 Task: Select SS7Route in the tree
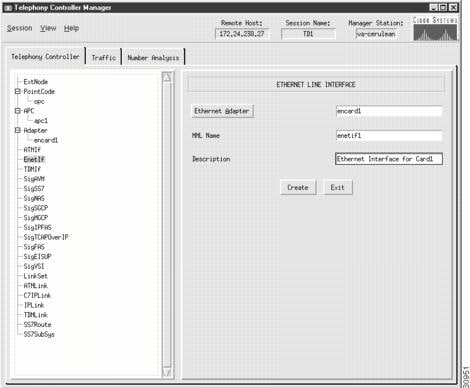[37, 324]
